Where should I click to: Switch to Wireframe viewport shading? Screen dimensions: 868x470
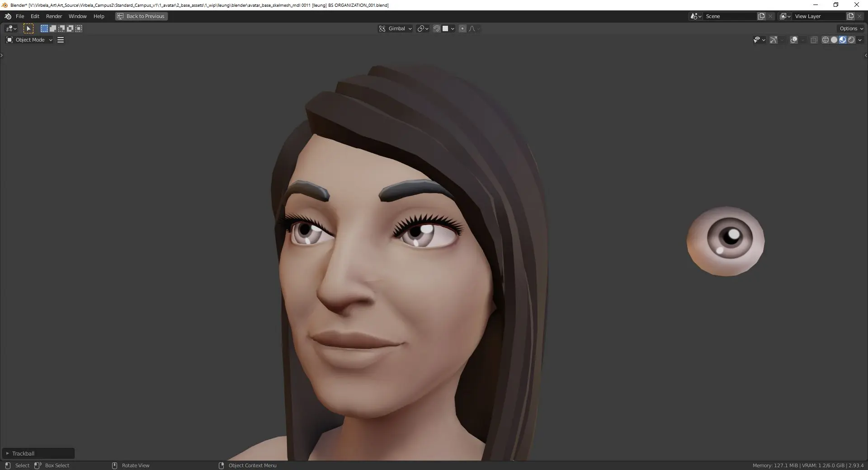[825, 40]
